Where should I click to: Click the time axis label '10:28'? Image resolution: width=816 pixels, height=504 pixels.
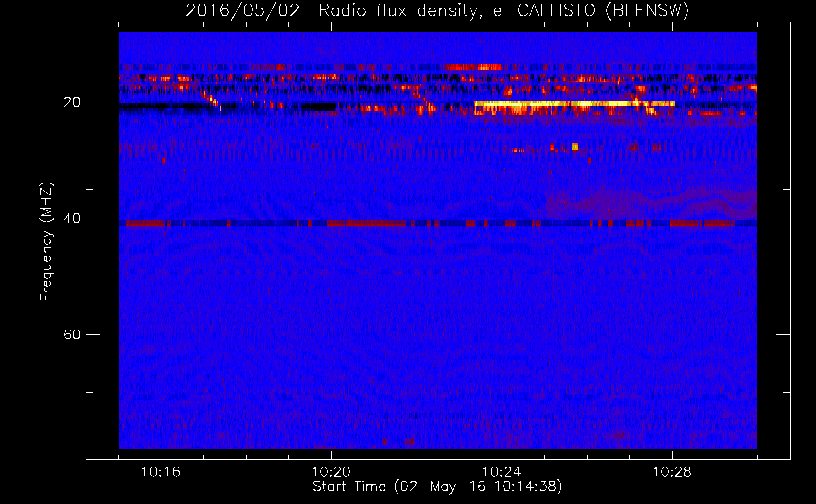tap(672, 472)
